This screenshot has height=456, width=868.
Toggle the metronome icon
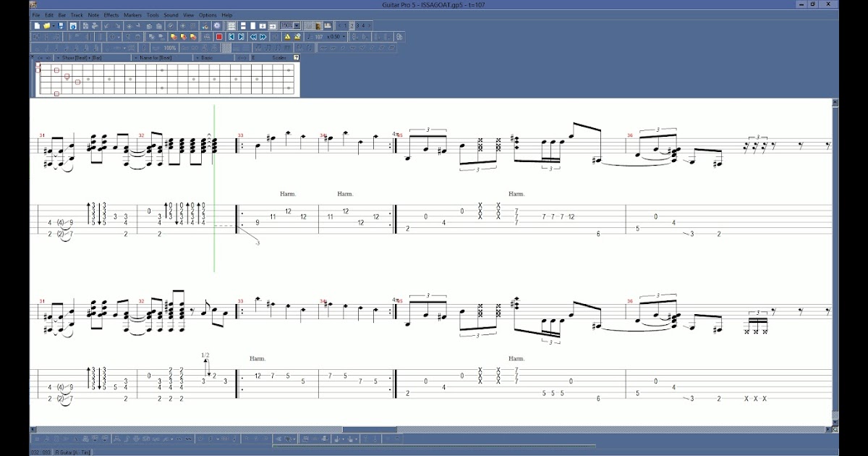[287, 37]
